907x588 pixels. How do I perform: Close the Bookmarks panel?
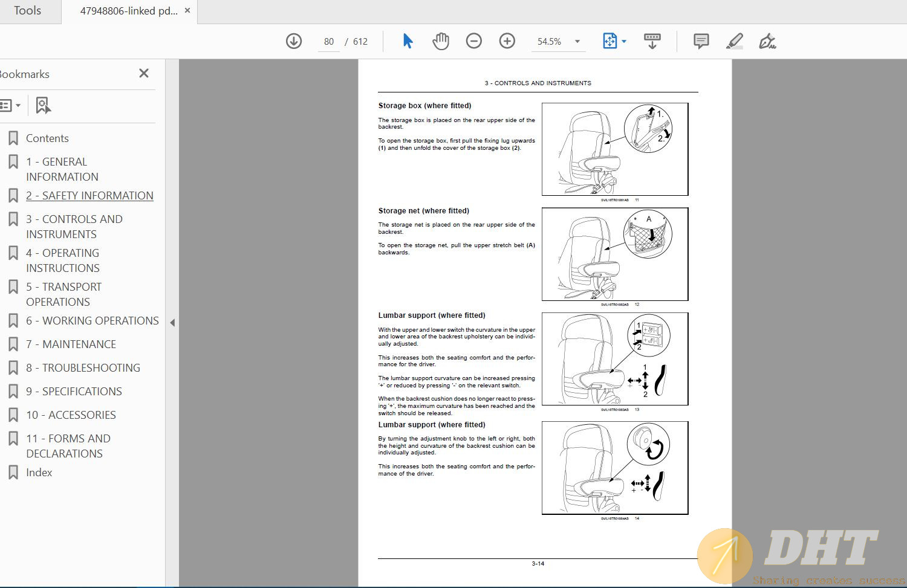pos(144,73)
